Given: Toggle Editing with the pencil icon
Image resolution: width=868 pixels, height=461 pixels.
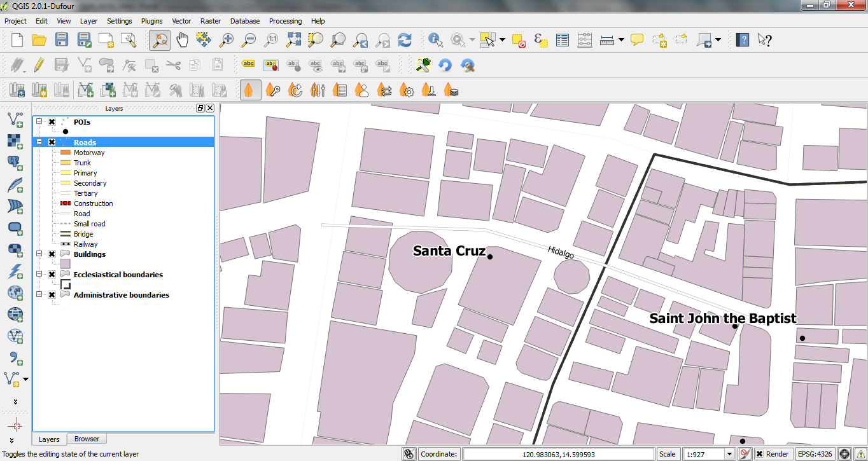Looking at the screenshot, I should point(39,65).
